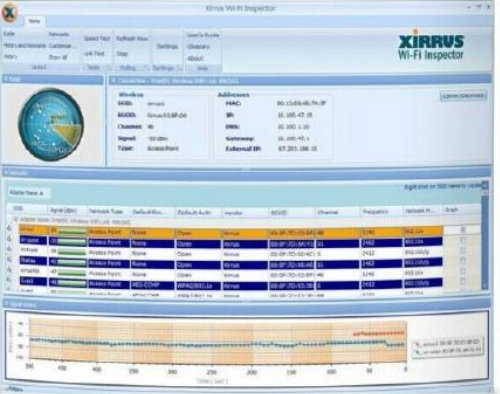Open the User's Guide help item
Screen dimensions: 500x394
pos(203,35)
